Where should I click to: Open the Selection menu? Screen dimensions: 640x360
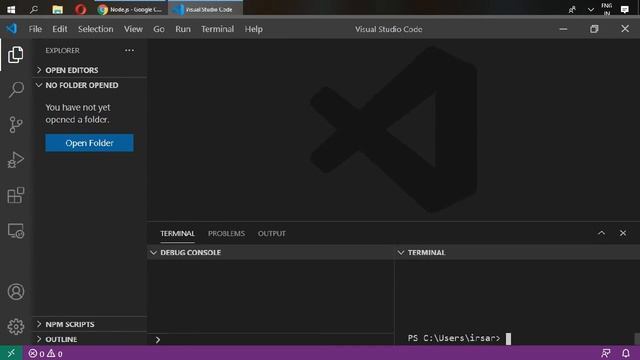coord(96,29)
